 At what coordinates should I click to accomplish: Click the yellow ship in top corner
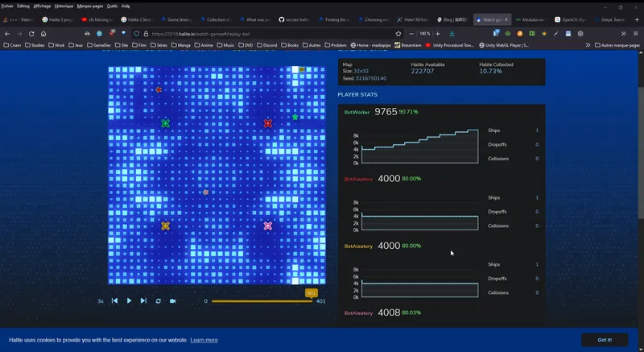(302, 69)
